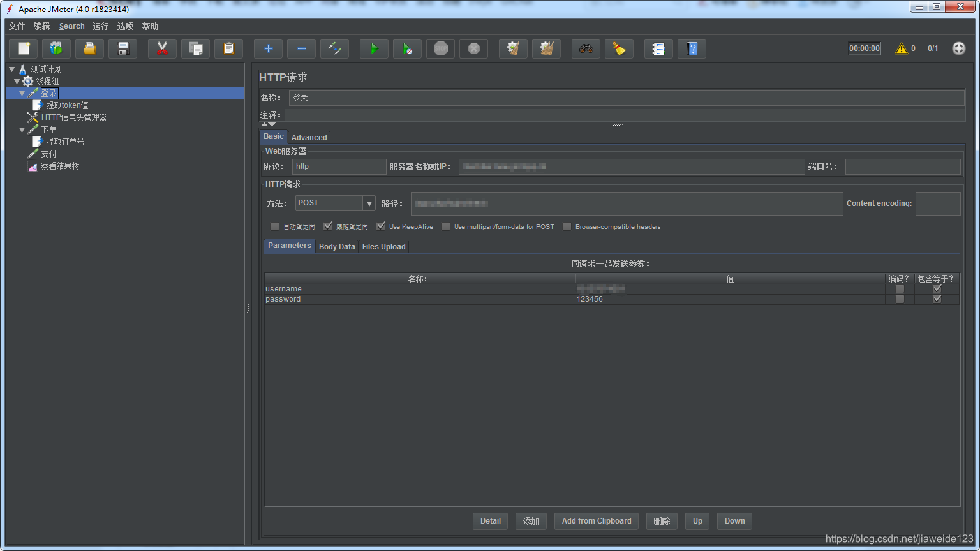Toggle 包含等于 checkbox for username row
Image resolution: width=980 pixels, height=551 pixels.
[x=937, y=289]
